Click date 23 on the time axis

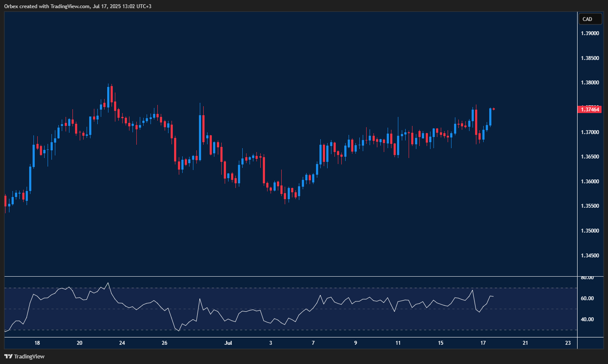click(x=568, y=343)
